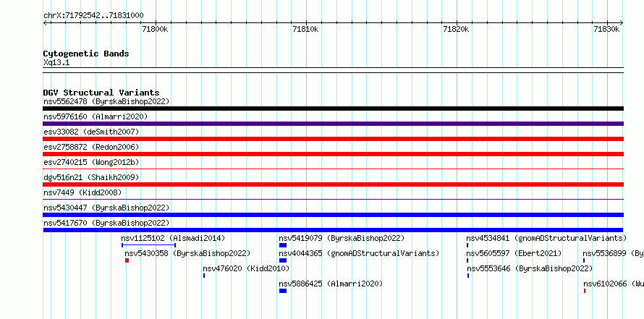Click the nsv4044365 (gnomADStructuralVariants) label
644x319 pixels.
coord(359,253)
